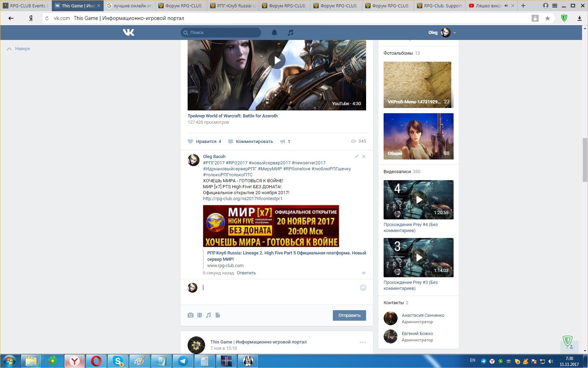Open the emoji smiley picker

pos(363,288)
